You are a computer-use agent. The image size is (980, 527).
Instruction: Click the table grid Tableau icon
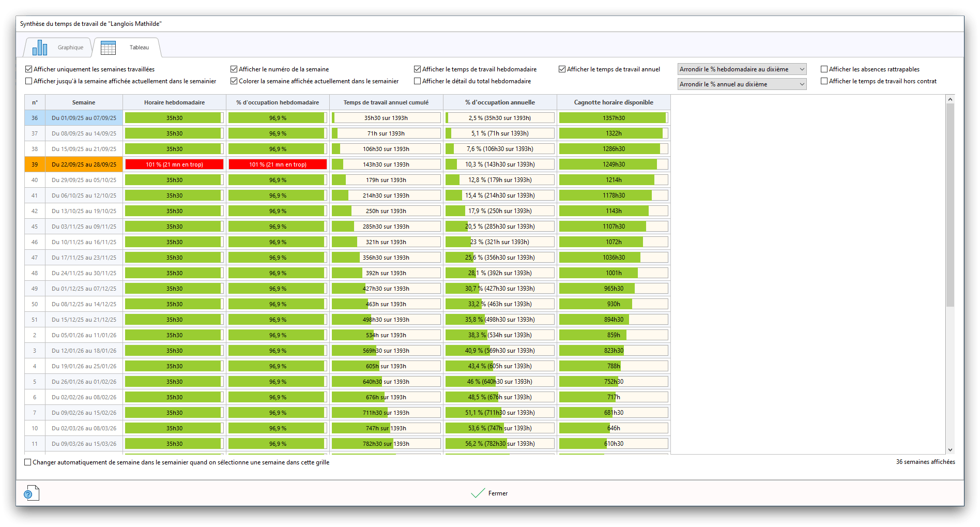coord(108,48)
